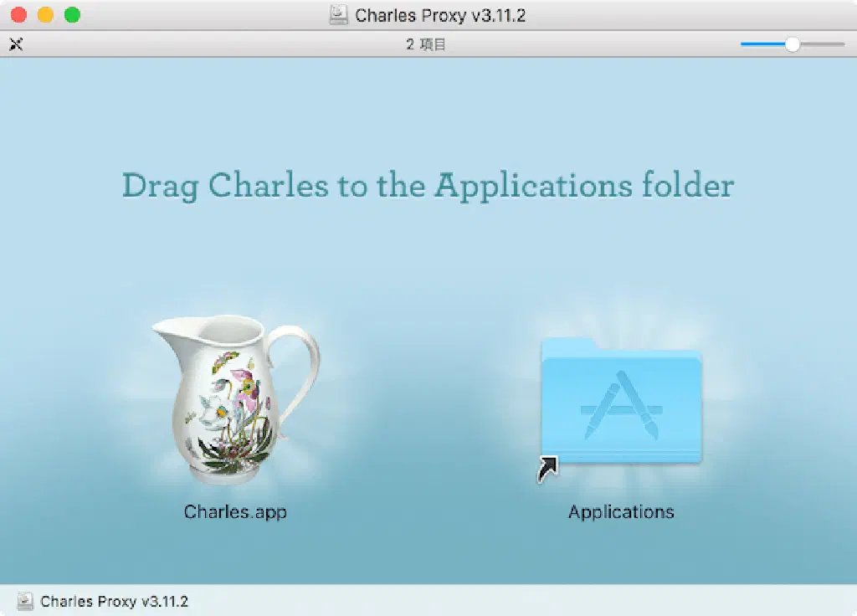857x616 pixels.
Task: Click the disk icon in the title bar
Action: (338, 15)
